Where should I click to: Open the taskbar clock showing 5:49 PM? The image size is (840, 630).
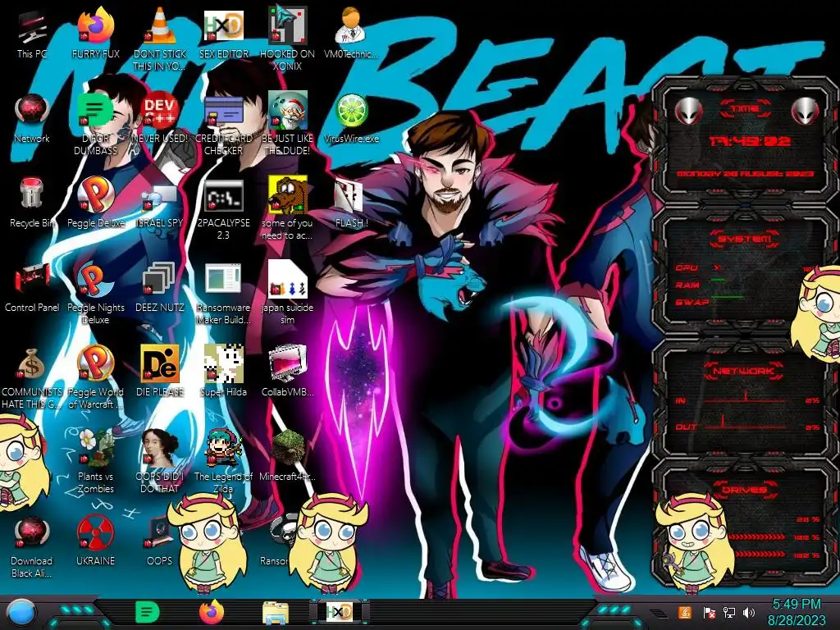click(796, 612)
